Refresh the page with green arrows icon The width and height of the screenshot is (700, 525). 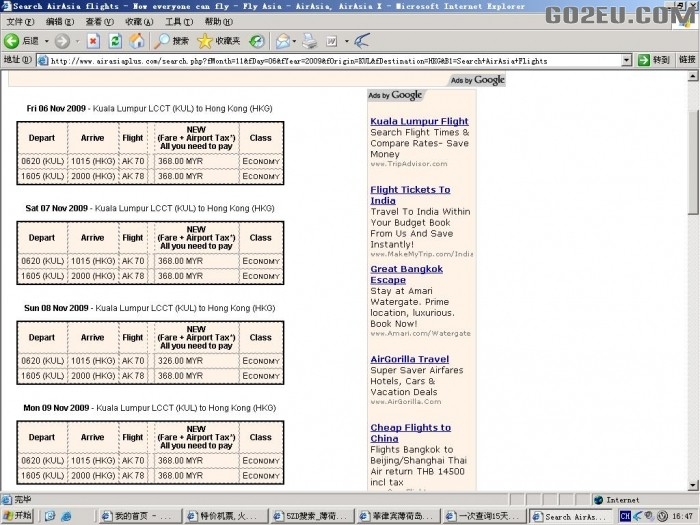[115, 41]
